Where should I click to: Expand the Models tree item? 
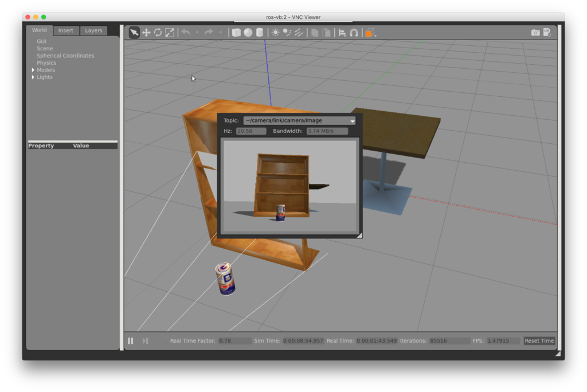[x=33, y=69]
